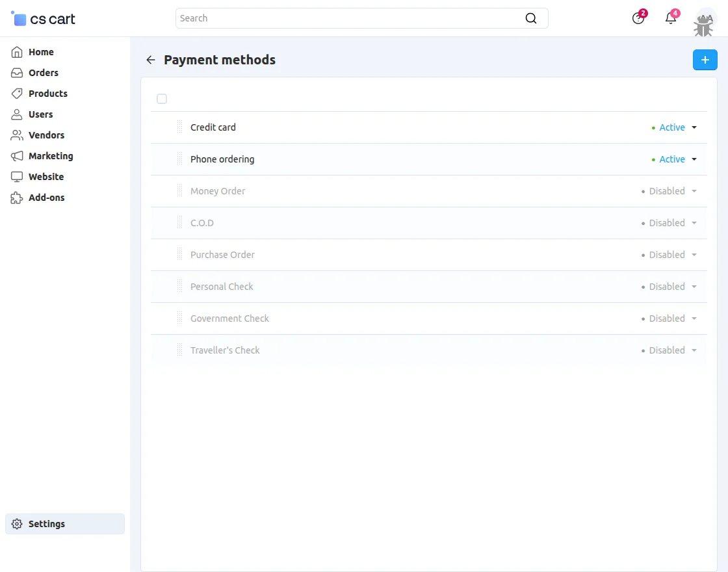Open the Orders sidebar menu
Screen dimensions: 728x572
tap(43, 73)
